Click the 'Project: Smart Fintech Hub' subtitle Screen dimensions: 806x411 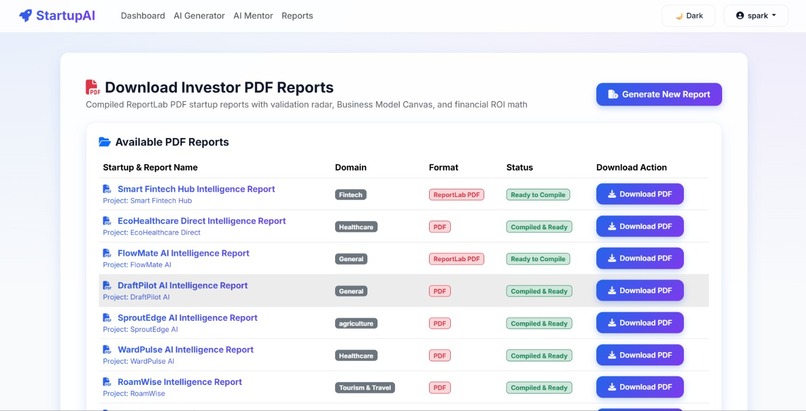point(148,201)
